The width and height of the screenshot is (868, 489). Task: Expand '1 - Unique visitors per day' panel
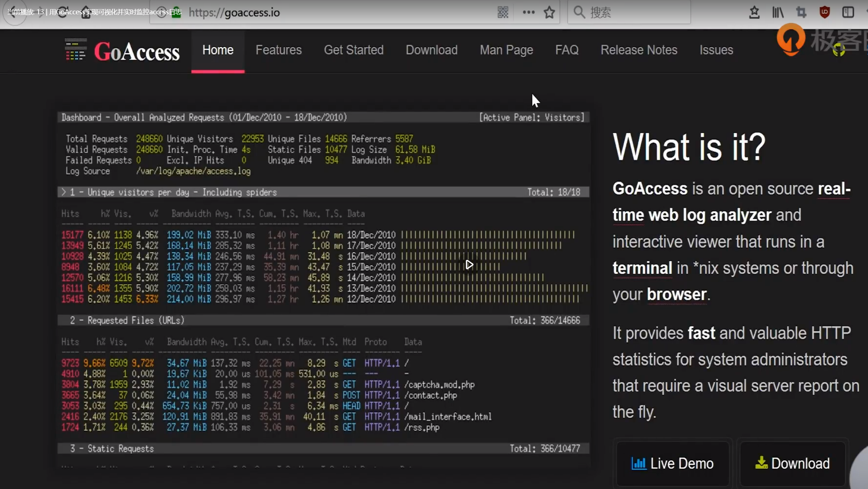[x=323, y=192]
